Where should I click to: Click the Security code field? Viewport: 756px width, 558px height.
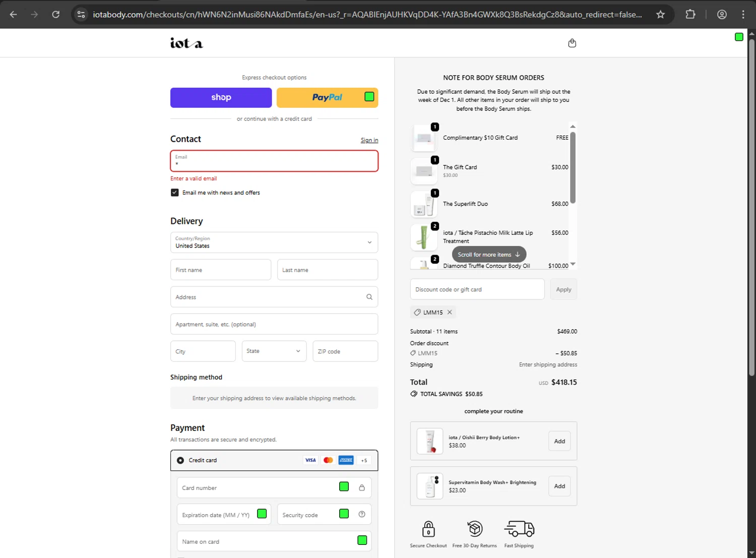(324, 515)
